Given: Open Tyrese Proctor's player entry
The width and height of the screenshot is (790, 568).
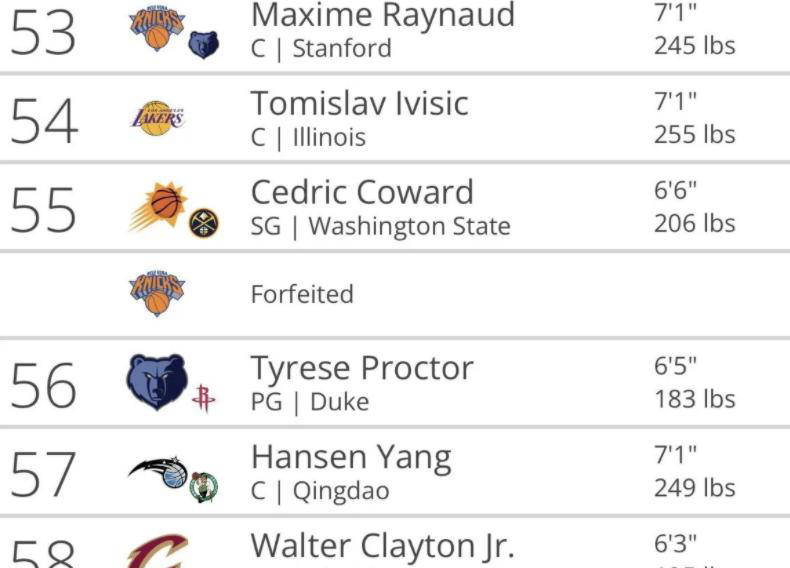Looking at the screenshot, I should click(362, 369).
